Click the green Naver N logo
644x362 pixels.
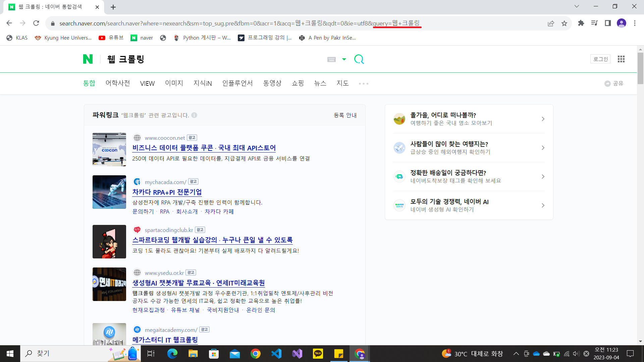(x=88, y=59)
